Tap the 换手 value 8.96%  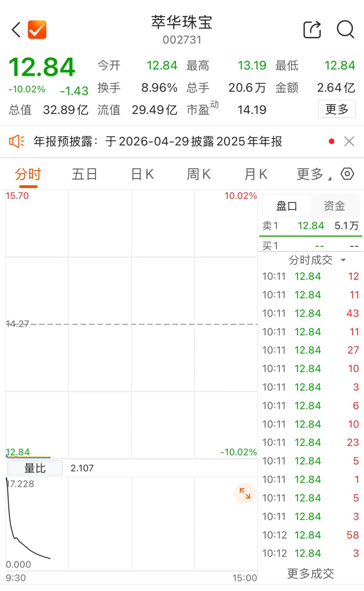(x=159, y=88)
